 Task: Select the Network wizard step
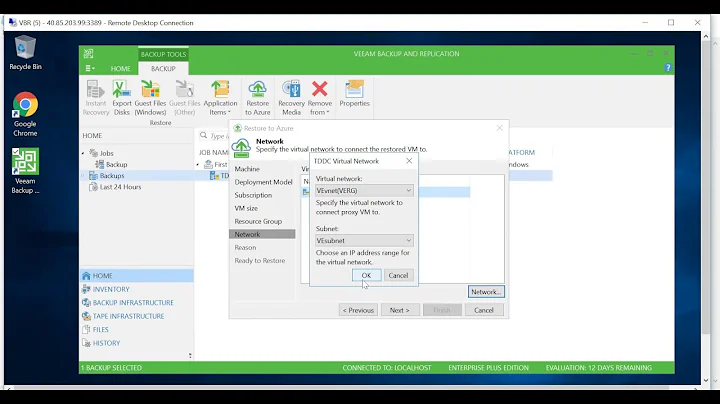tap(262, 235)
